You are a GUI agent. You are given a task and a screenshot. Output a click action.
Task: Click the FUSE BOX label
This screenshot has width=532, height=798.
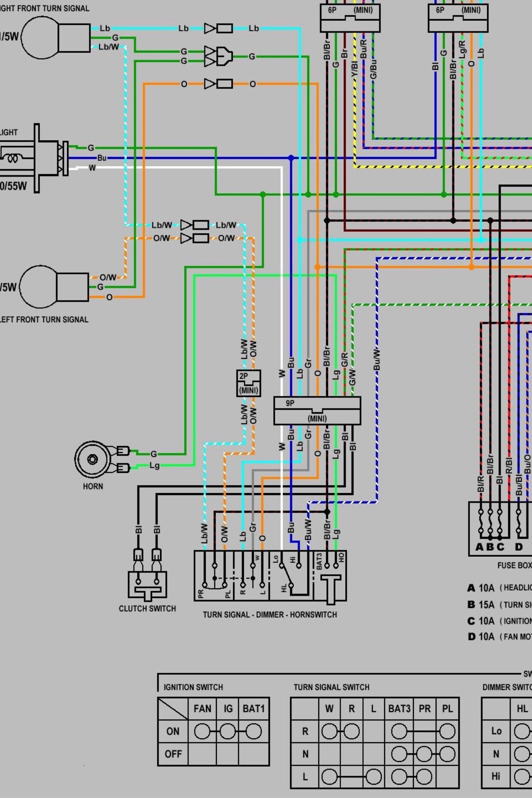coord(514,566)
